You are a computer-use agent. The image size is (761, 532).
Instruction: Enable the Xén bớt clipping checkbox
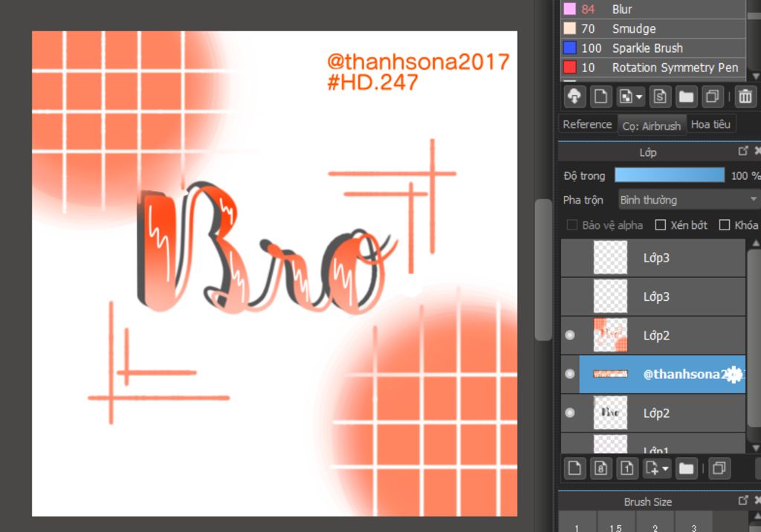click(660, 224)
